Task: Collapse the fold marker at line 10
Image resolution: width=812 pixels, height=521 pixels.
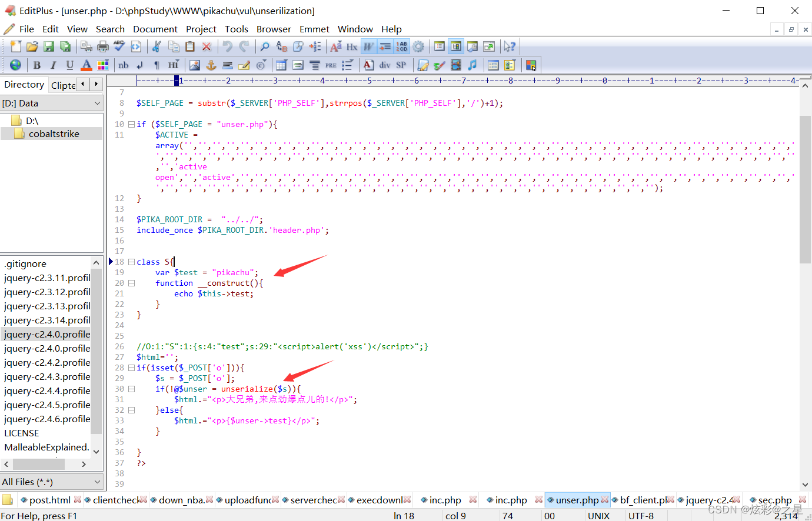Action: coord(131,124)
